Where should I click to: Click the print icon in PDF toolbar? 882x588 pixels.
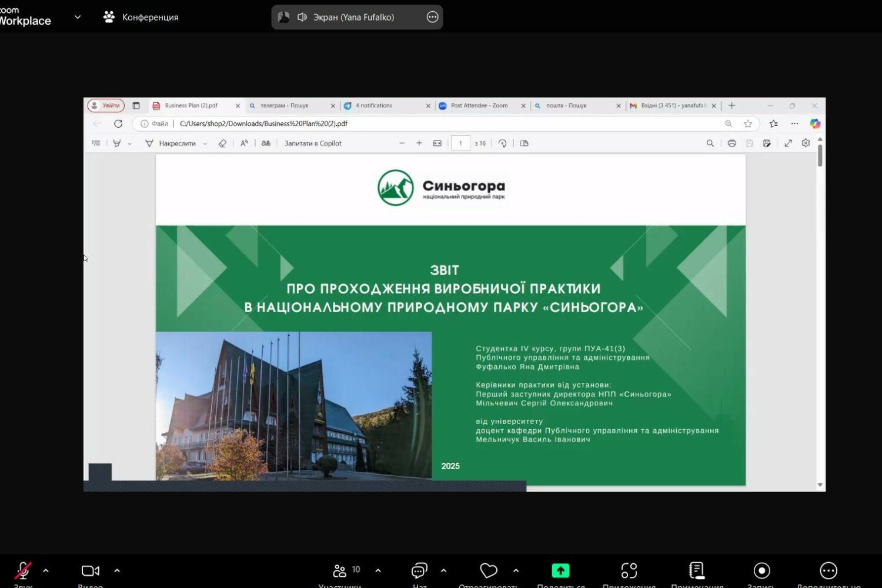[x=731, y=143]
